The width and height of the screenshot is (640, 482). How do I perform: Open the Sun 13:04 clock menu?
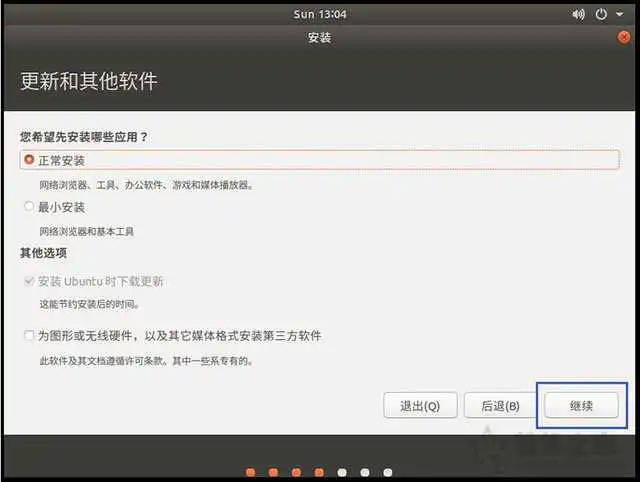pyautogui.click(x=320, y=14)
